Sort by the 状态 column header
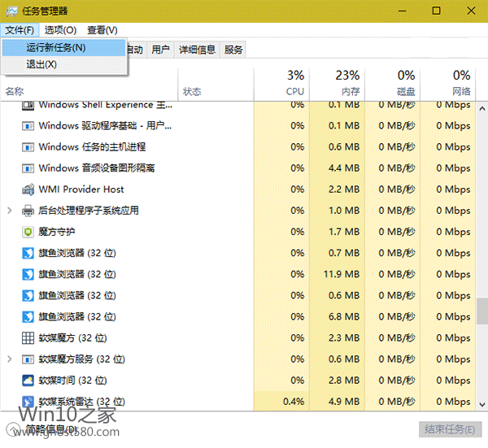Viewport: 488px width, 448px height. (x=216, y=85)
